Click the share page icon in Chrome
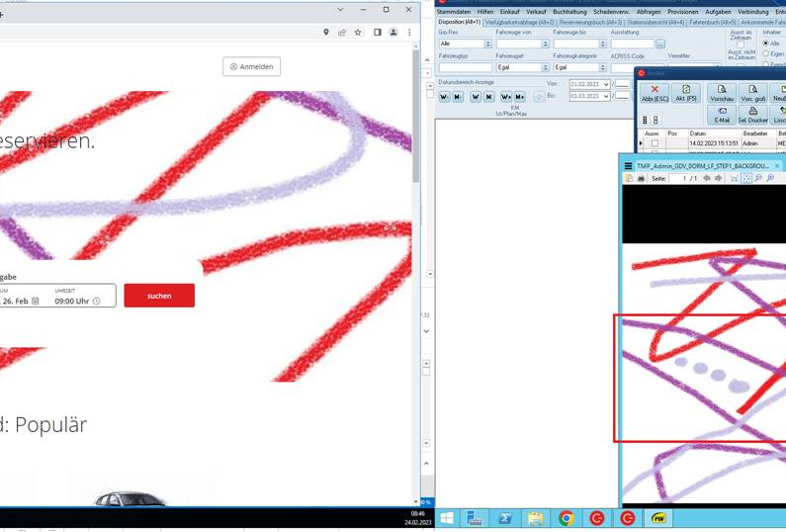The width and height of the screenshot is (786, 532). 342,33
